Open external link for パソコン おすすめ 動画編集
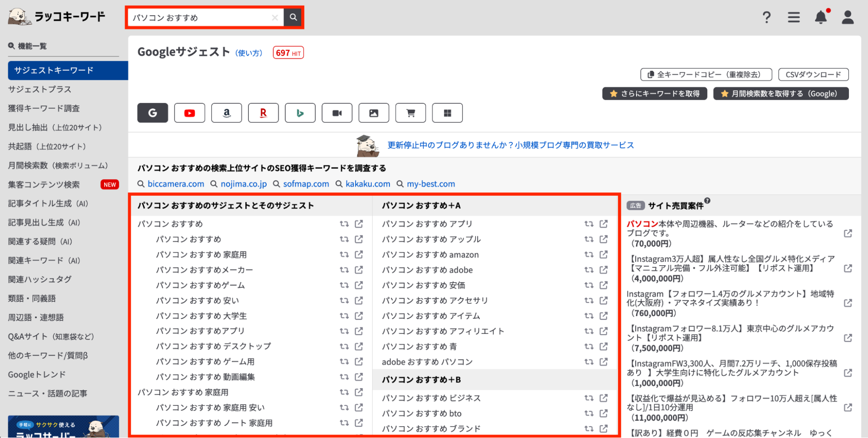 click(x=359, y=377)
